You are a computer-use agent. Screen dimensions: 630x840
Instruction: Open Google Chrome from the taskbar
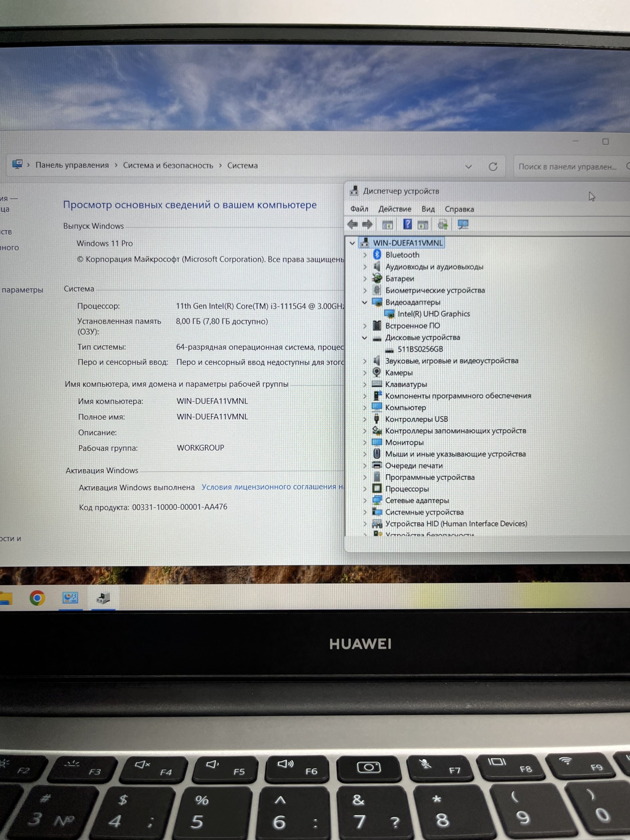pos(37,598)
